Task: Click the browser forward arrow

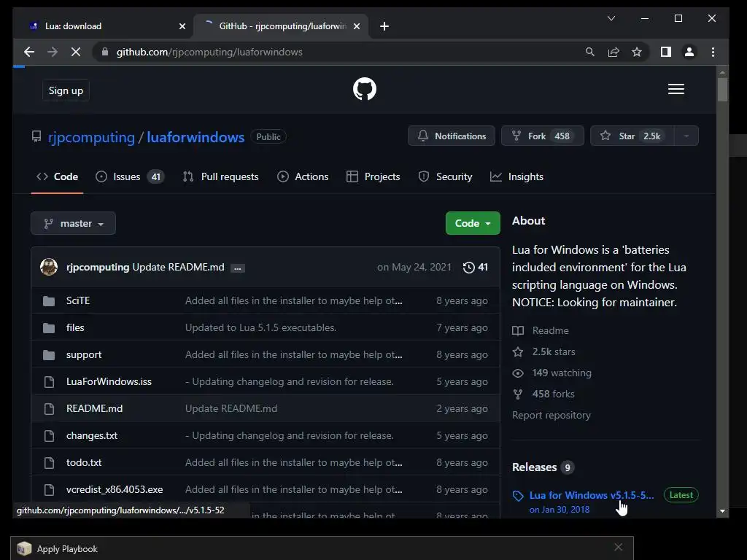Action: [53, 52]
